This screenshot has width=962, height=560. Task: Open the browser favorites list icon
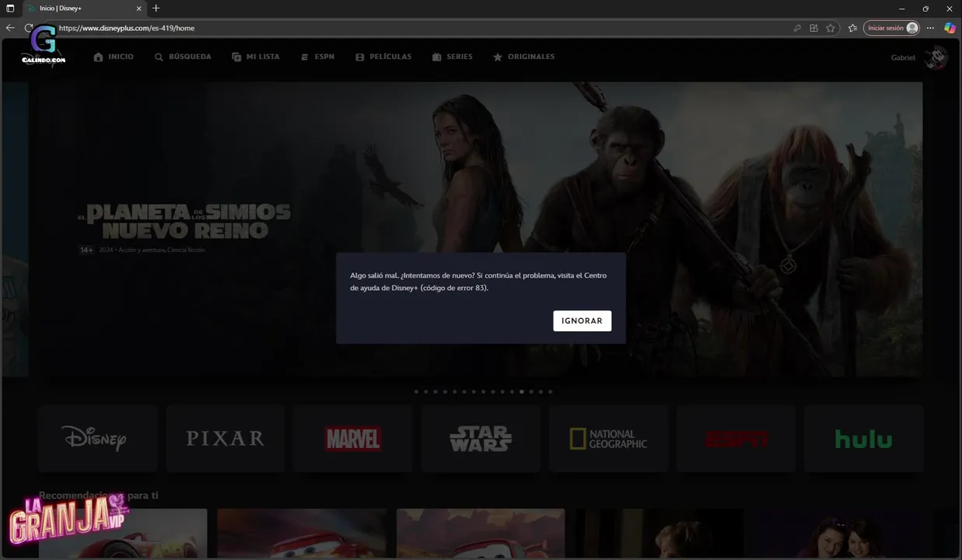tap(852, 28)
